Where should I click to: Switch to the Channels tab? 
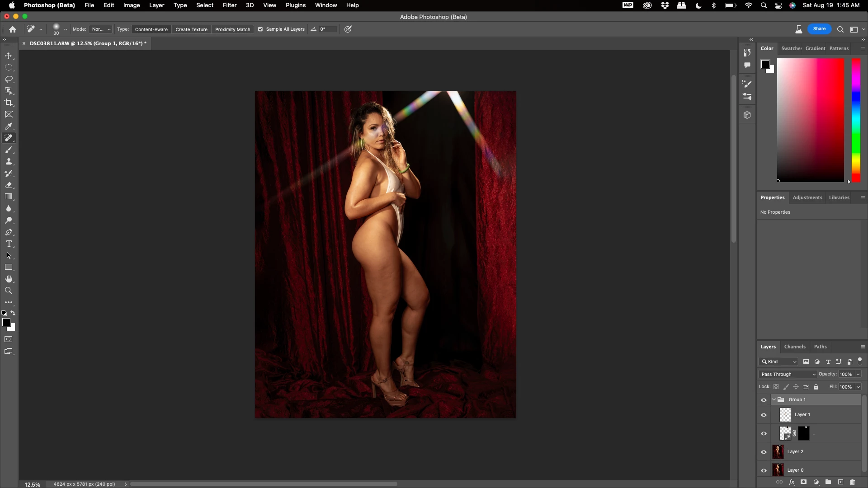click(x=794, y=347)
